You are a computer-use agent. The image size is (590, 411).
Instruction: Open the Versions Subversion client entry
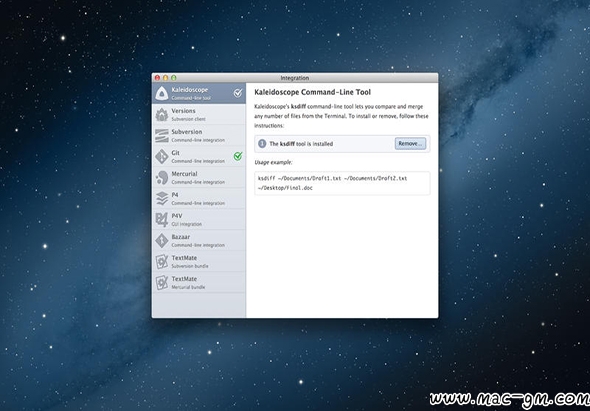199,114
